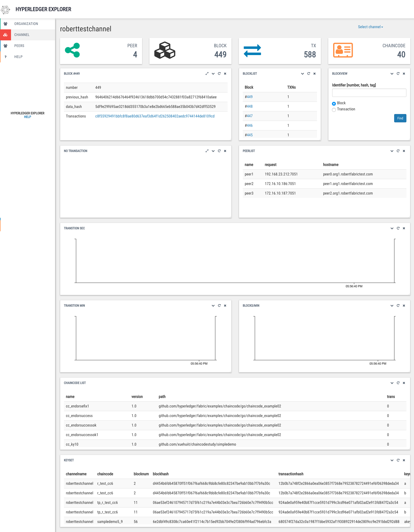Screen dimensions: 414x532
Task: Open the Help menu item
Action: tap(28, 57)
